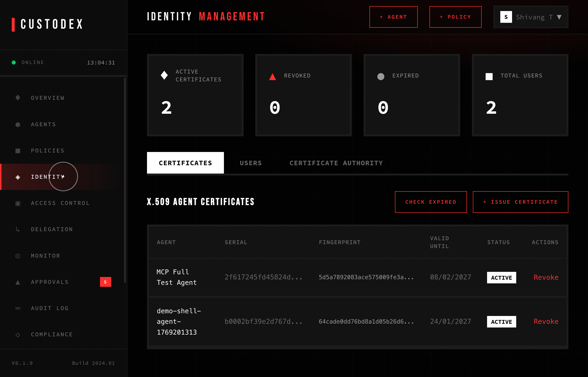The height and width of the screenshot is (377, 588).
Task: Revoke the demo-shell-agent certificate
Action: tap(546, 321)
